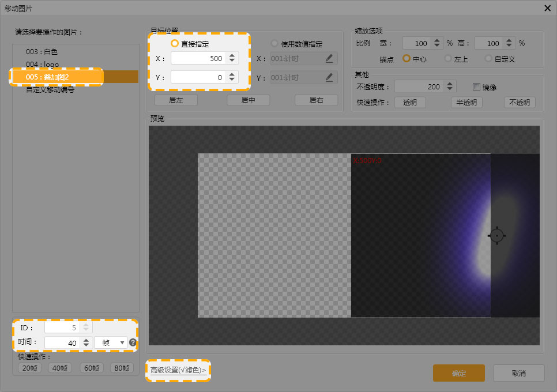
Task: Select 自定义移动编号 list entry
Action: click(50, 90)
